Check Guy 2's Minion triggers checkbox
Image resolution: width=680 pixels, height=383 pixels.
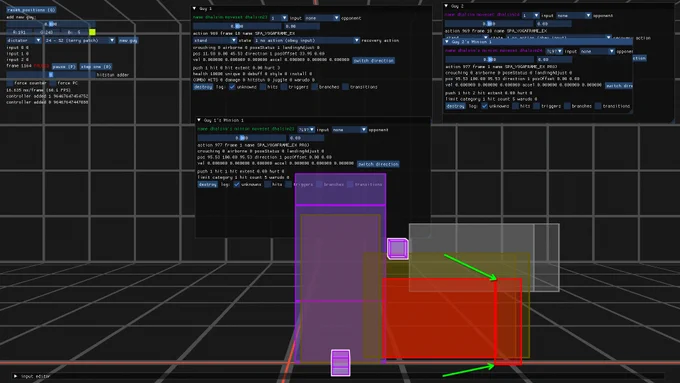pos(536,106)
